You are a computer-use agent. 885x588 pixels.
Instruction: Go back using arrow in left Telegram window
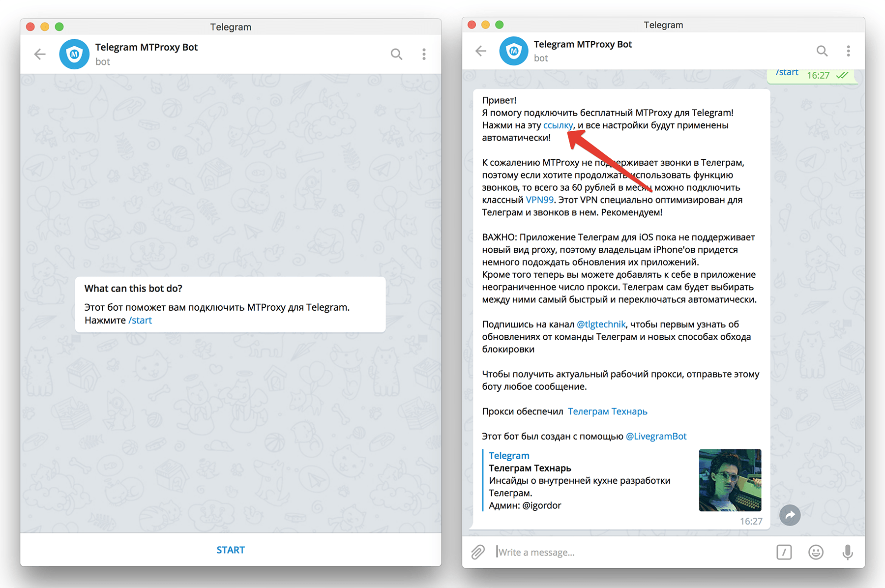pos(40,54)
